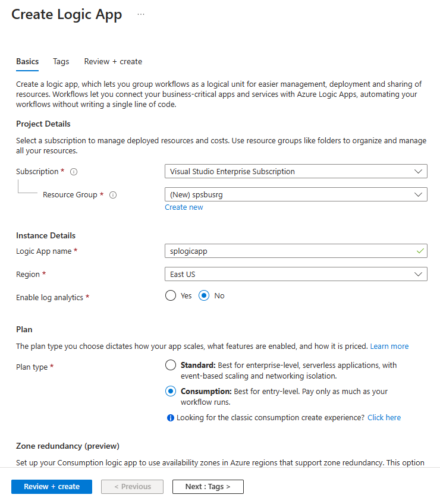This screenshot has width=440, height=504.
Task: Click the blue Review + create button
Action: pyautogui.click(x=52, y=486)
